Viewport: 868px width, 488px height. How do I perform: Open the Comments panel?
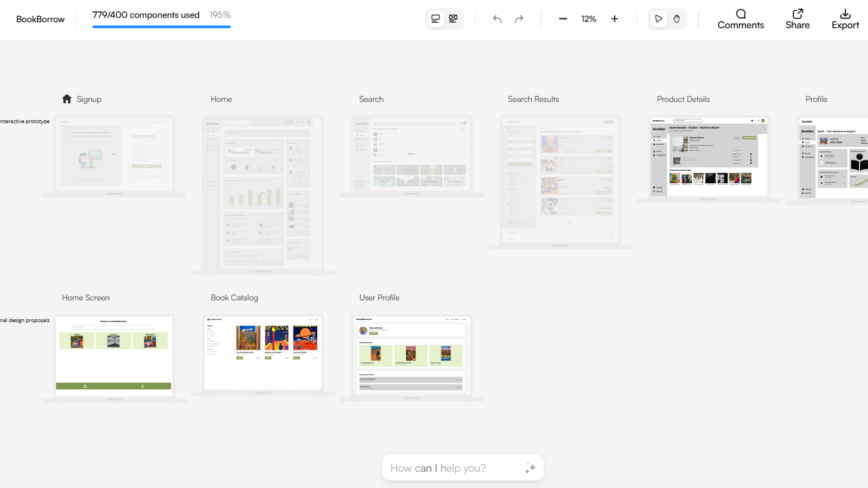click(741, 19)
